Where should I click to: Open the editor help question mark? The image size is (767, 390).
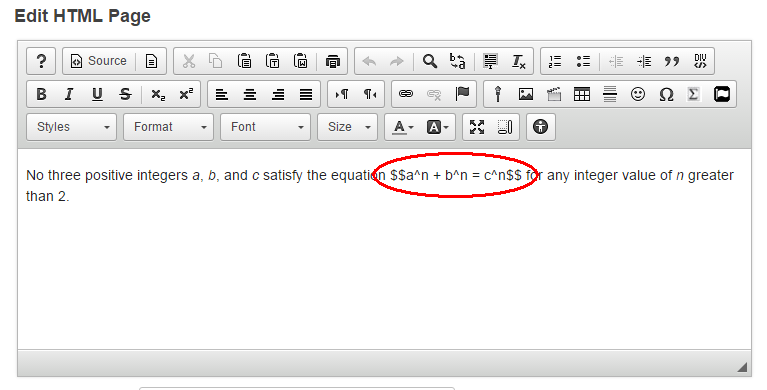click(41, 61)
